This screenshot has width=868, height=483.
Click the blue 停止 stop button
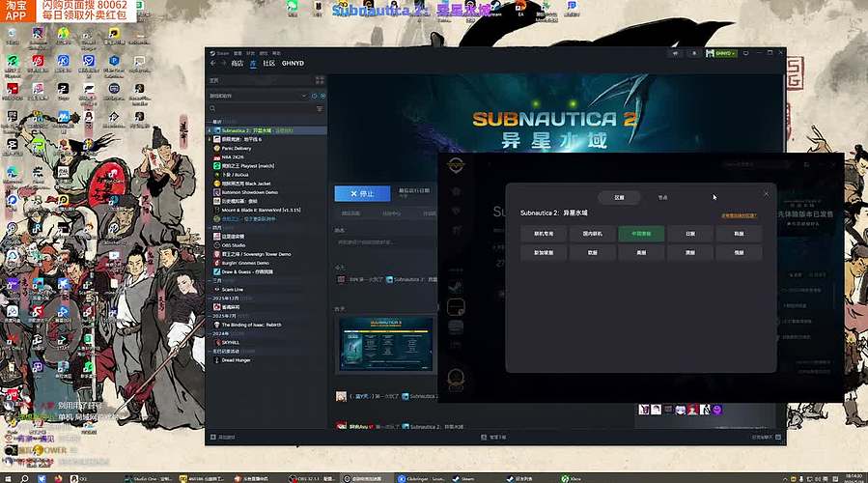pyautogui.click(x=362, y=194)
